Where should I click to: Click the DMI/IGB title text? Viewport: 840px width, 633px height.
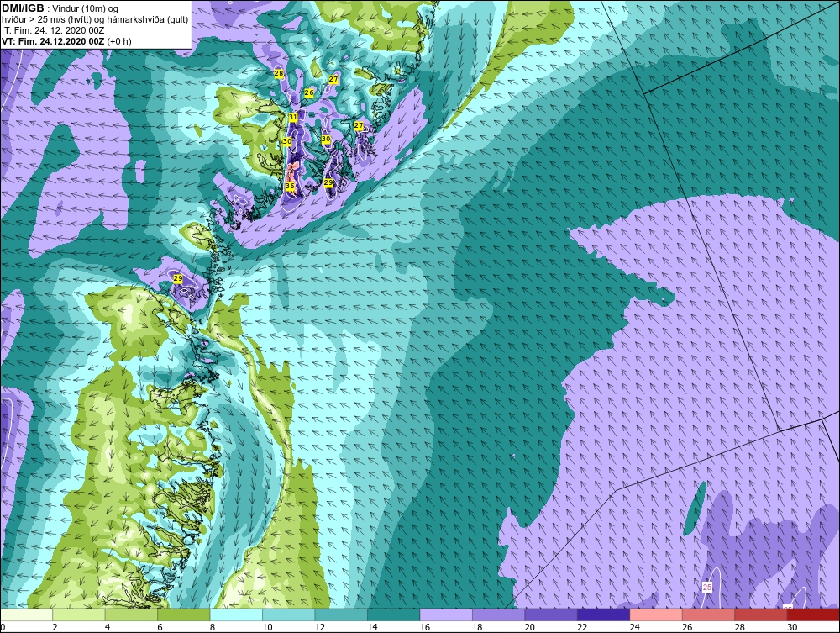(x=23, y=8)
